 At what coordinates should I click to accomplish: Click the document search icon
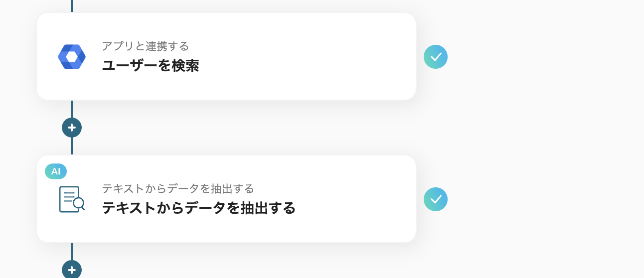[x=72, y=199]
